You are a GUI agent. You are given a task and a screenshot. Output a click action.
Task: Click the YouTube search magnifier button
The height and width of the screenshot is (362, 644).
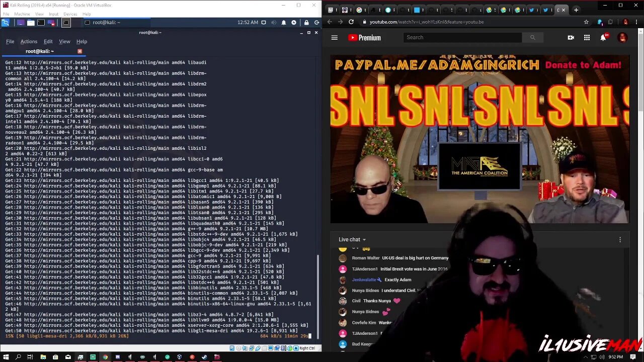click(532, 37)
